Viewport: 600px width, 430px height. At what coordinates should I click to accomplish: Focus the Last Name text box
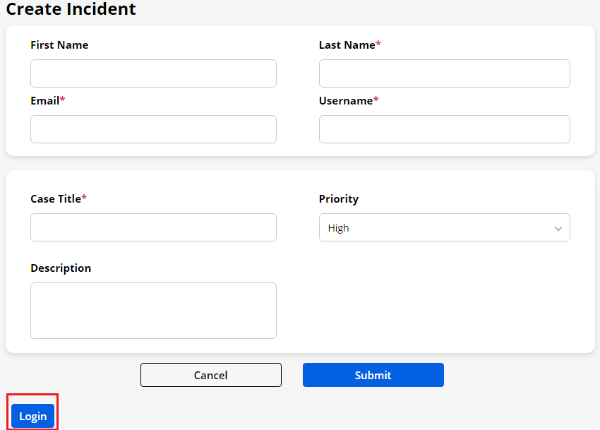pyautogui.click(x=444, y=73)
